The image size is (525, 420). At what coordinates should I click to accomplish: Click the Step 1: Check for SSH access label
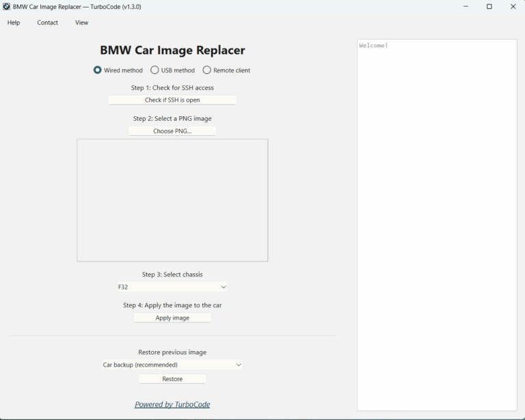click(172, 87)
